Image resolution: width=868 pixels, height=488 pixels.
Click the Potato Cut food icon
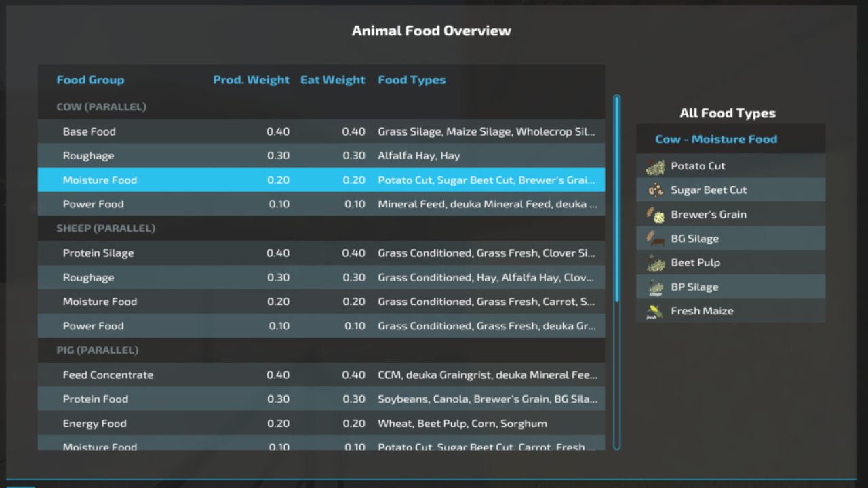654,165
